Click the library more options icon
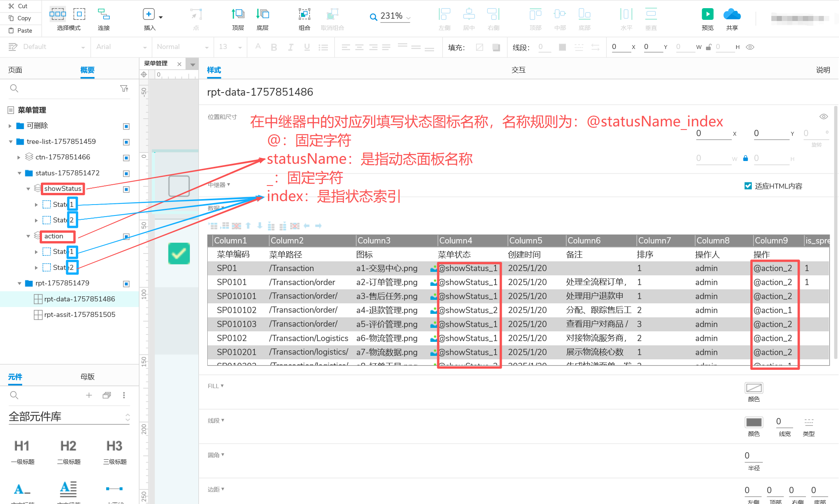The height and width of the screenshot is (504, 839). pyautogui.click(x=124, y=395)
